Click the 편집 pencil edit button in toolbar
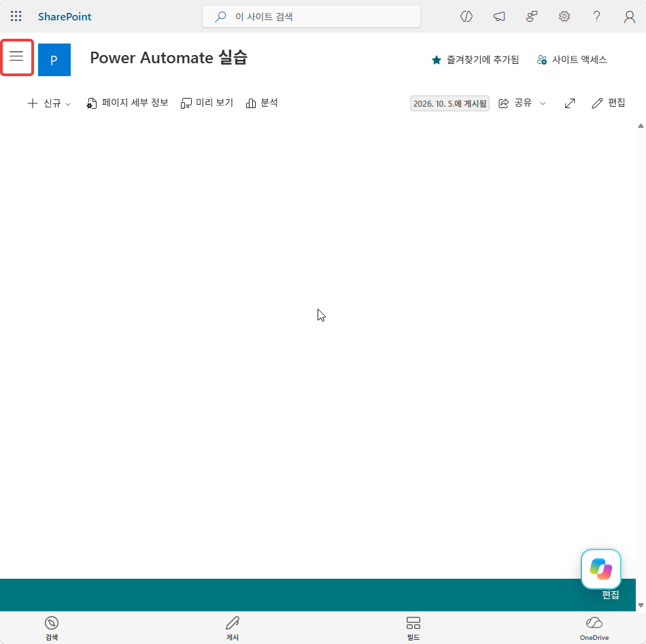The image size is (646, 644). [x=609, y=103]
